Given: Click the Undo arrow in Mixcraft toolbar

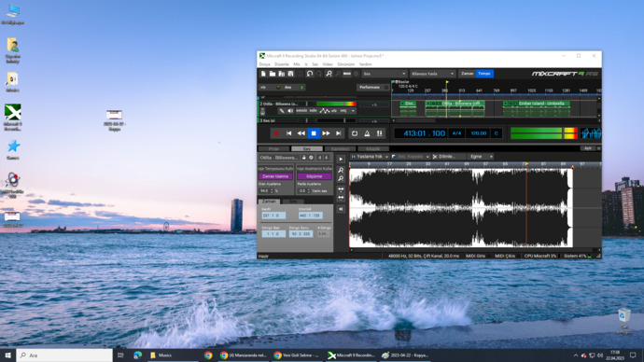Looking at the screenshot, I should [x=310, y=74].
